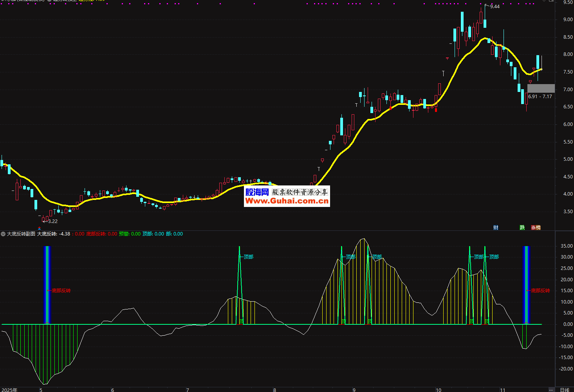Open the 日线 period selector
The width and height of the screenshot is (574, 392).
coord(564,390)
